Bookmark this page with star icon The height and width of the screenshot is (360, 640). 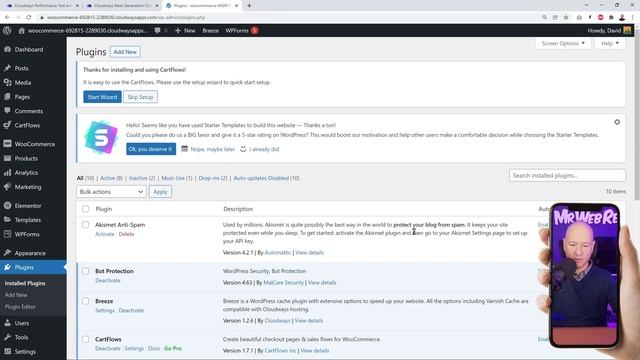566,17
